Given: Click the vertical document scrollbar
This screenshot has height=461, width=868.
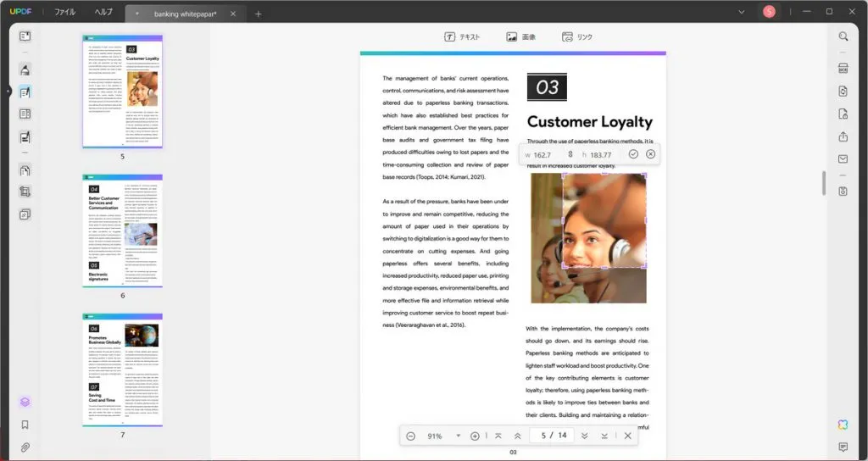Looking at the screenshot, I should [824, 183].
